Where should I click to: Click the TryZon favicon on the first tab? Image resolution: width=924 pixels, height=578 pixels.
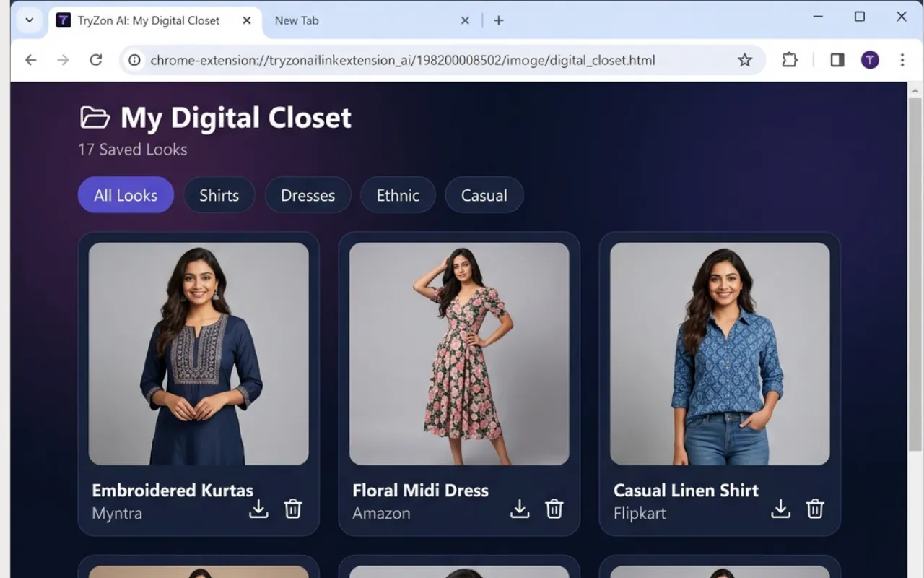[x=64, y=20]
